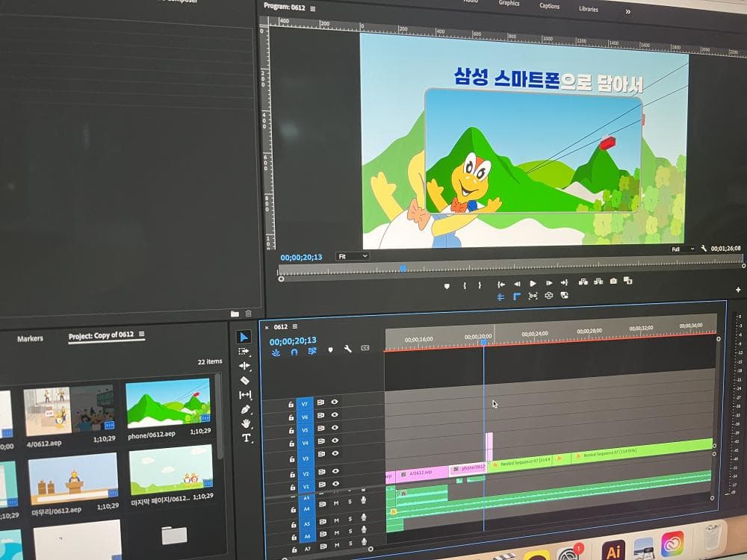Screen dimensions: 747x560
Task: Click the Extract button
Action: tap(598, 281)
